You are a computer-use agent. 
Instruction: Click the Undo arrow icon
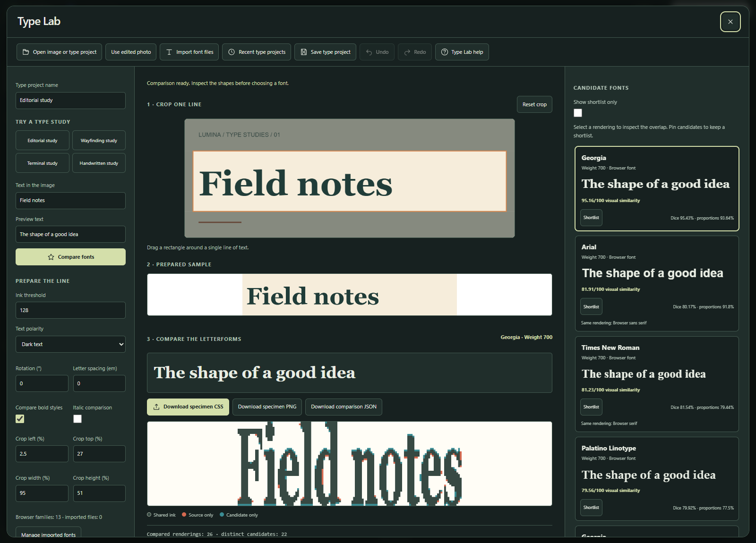coord(369,52)
